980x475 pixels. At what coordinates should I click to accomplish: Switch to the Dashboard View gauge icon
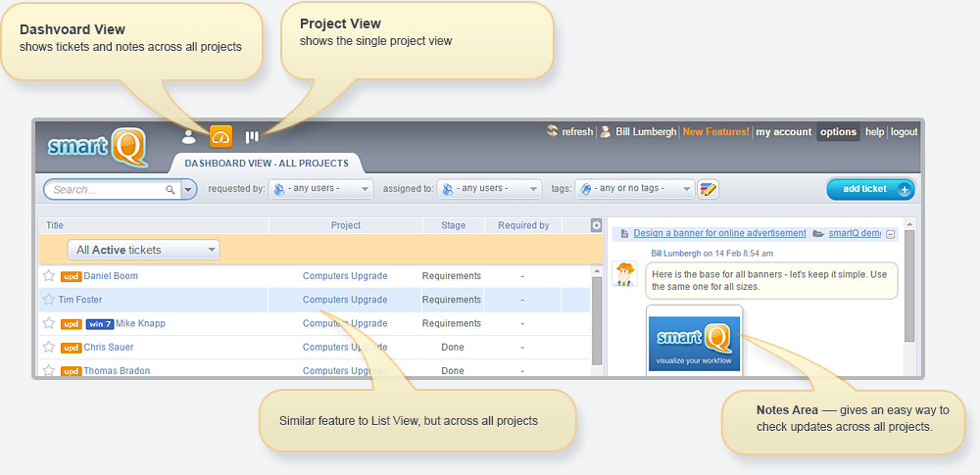tap(220, 137)
